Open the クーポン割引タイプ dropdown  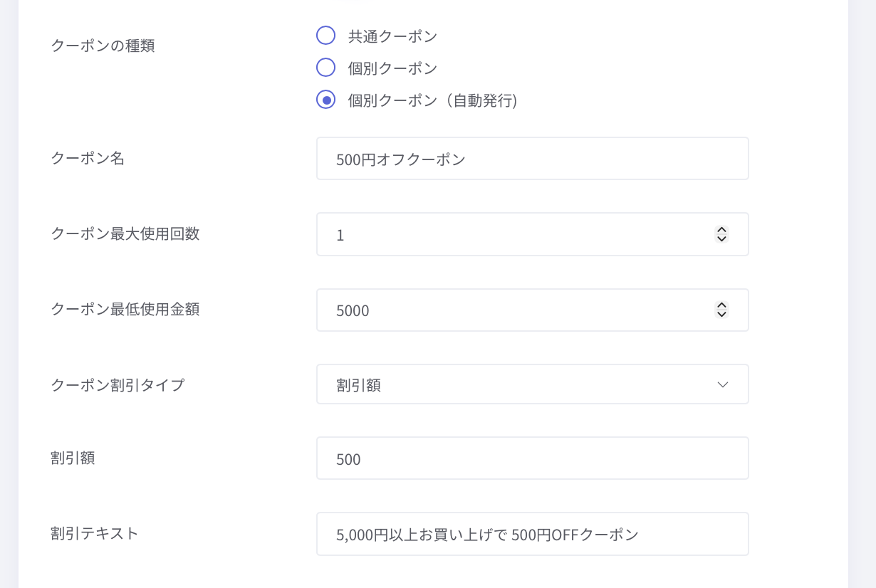532,384
